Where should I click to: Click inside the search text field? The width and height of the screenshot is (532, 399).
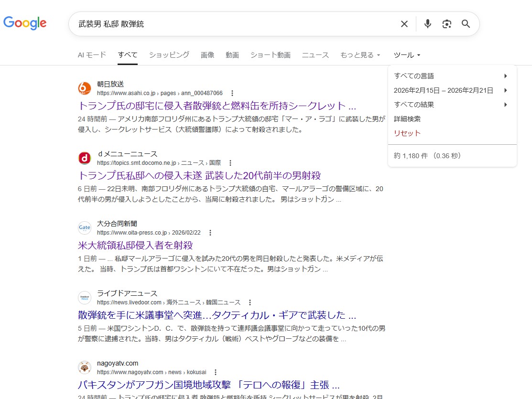(234, 24)
